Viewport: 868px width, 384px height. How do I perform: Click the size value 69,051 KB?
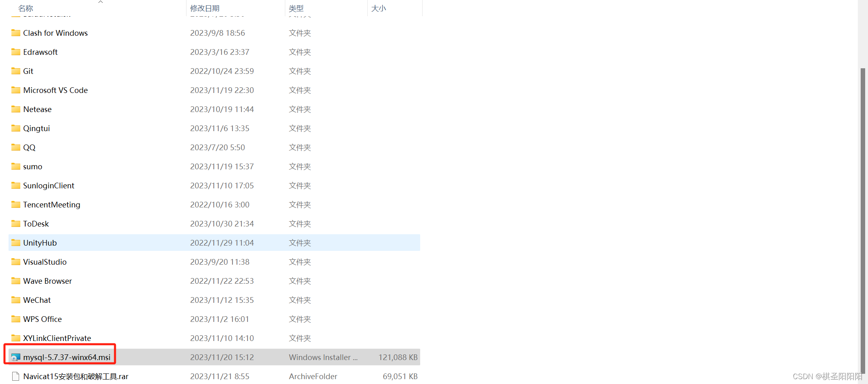[400, 376]
